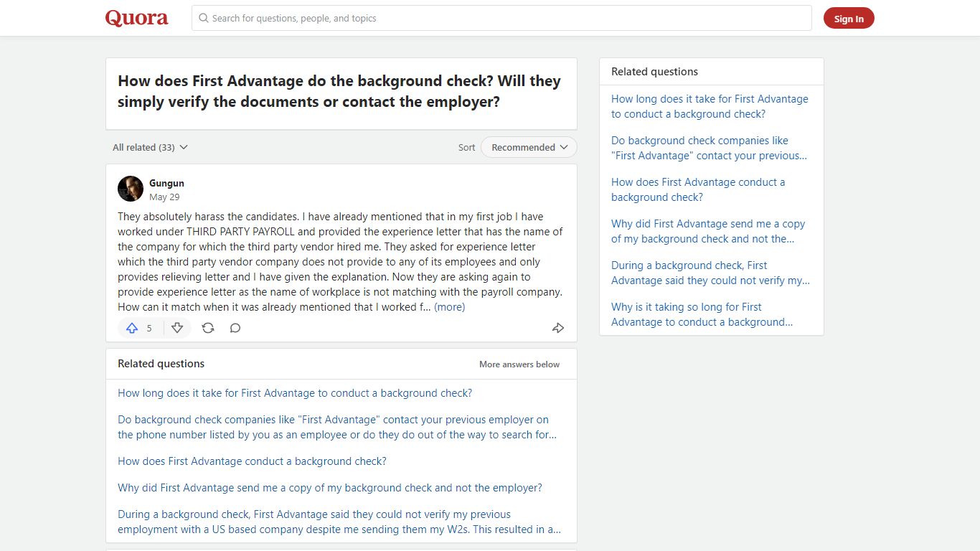Open the main question title
The width and height of the screenshot is (980, 551).
point(339,91)
